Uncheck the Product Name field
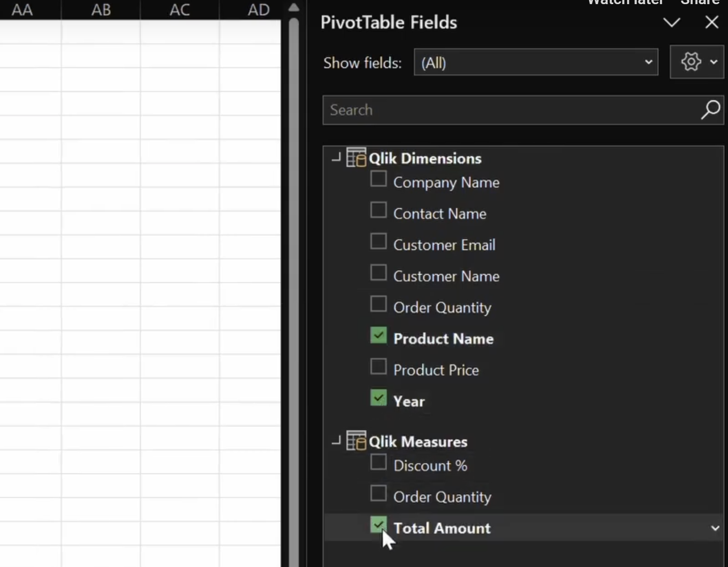728x567 pixels. coord(378,335)
